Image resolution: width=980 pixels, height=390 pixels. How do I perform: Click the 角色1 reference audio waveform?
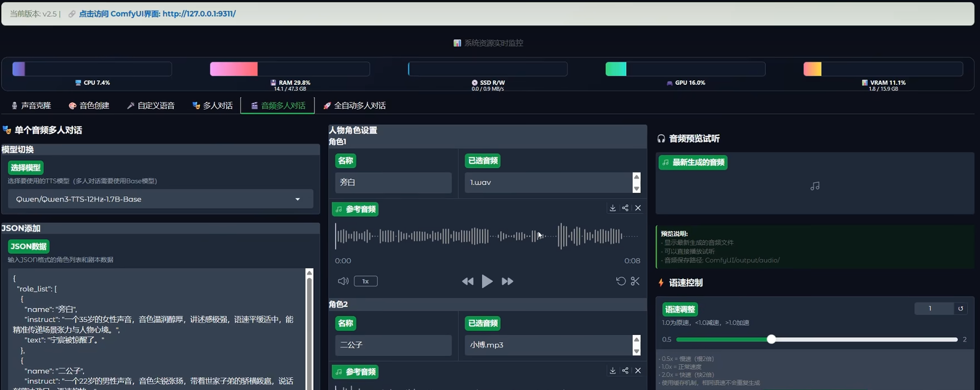tap(487, 236)
